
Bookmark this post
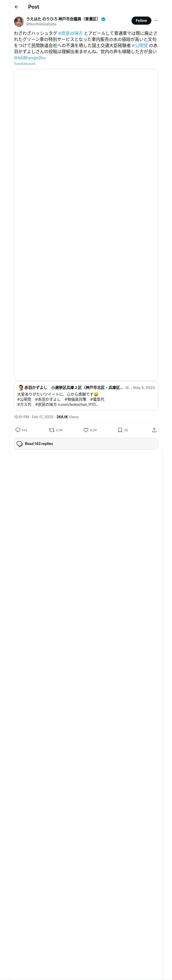point(120,430)
